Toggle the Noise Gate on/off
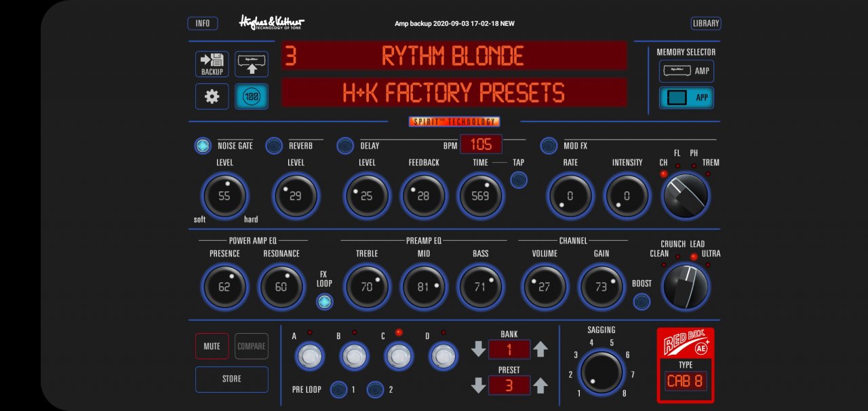The height and width of the screenshot is (411, 868). (203, 145)
